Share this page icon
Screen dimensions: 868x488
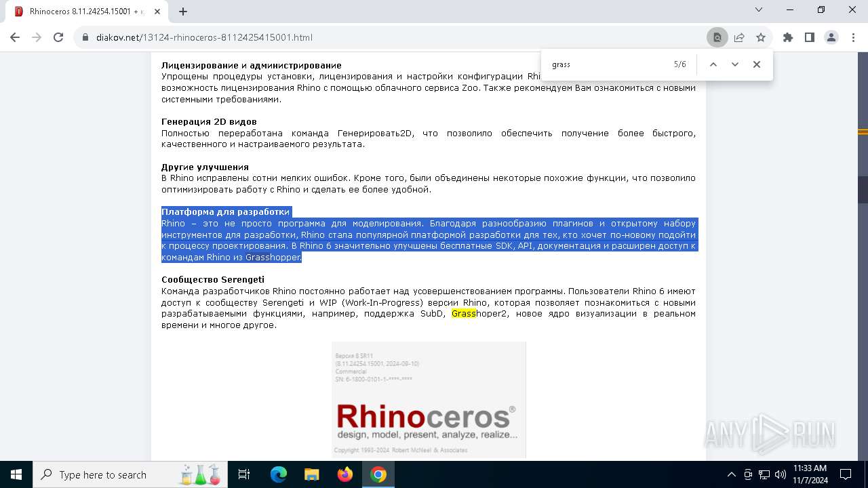739,37
